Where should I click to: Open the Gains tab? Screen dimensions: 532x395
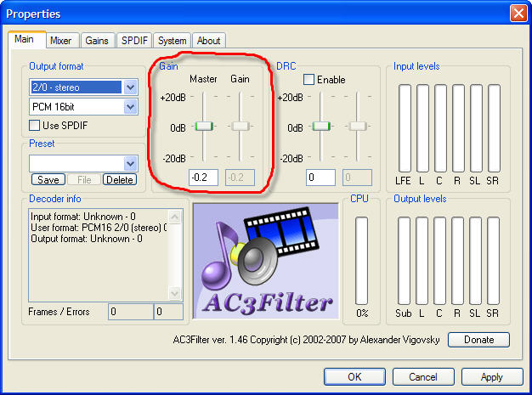(97, 40)
